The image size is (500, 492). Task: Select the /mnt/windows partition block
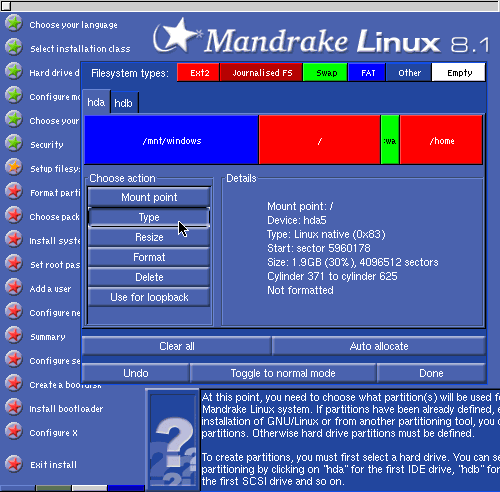tap(171, 140)
